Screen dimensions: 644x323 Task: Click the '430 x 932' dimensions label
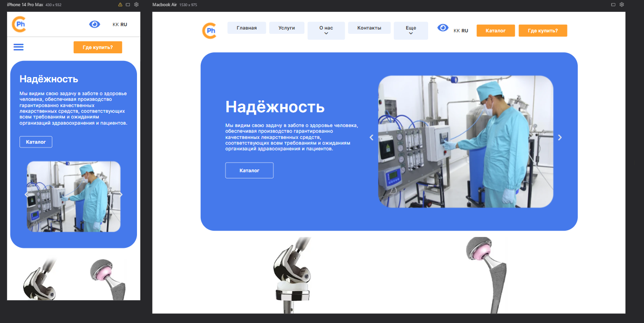point(53,4)
